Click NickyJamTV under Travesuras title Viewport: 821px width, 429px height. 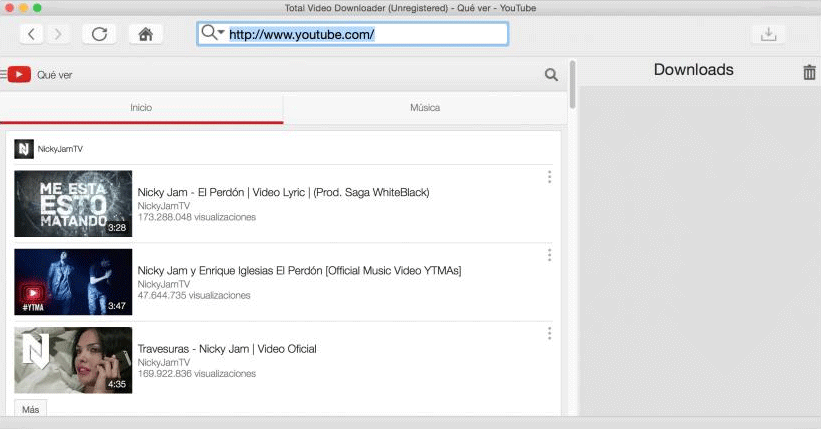point(164,362)
